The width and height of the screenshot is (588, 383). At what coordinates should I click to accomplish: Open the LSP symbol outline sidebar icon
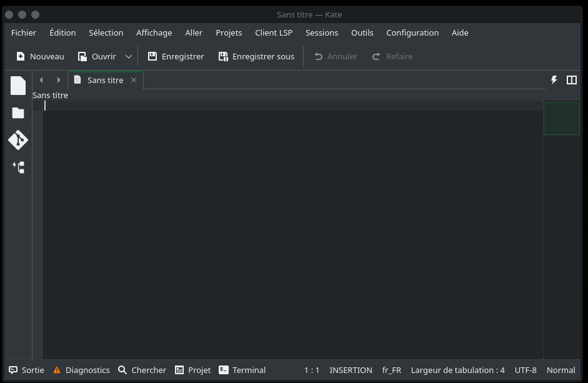18,167
